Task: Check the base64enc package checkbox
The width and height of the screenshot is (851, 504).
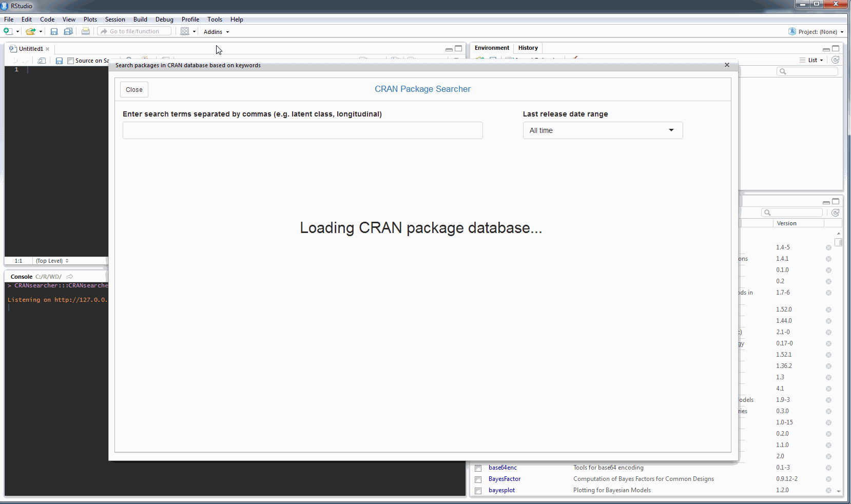Action: (x=478, y=468)
